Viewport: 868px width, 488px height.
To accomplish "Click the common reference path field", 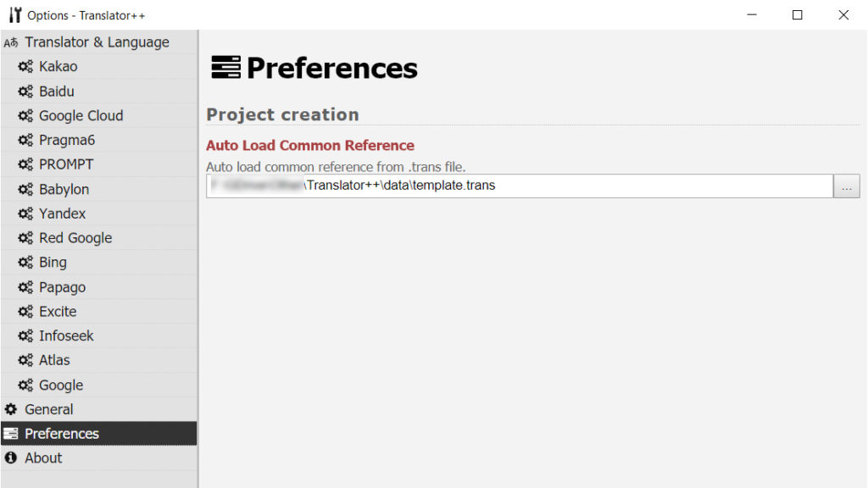I will (x=520, y=186).
